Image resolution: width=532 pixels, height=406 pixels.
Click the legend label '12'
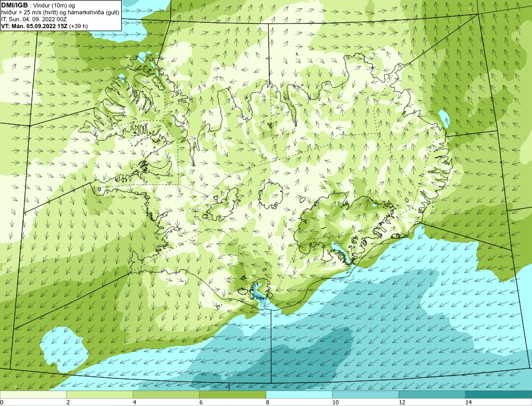point(402,402)
